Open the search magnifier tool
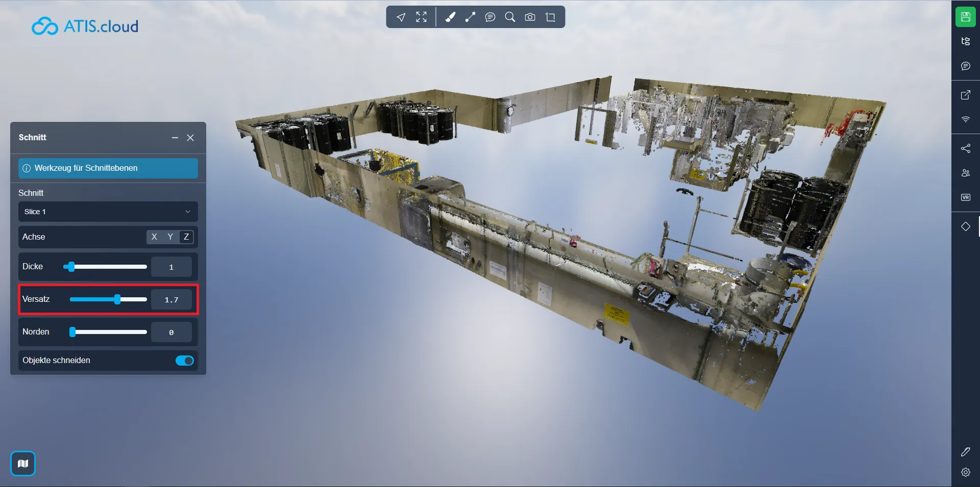 [510, 17]
